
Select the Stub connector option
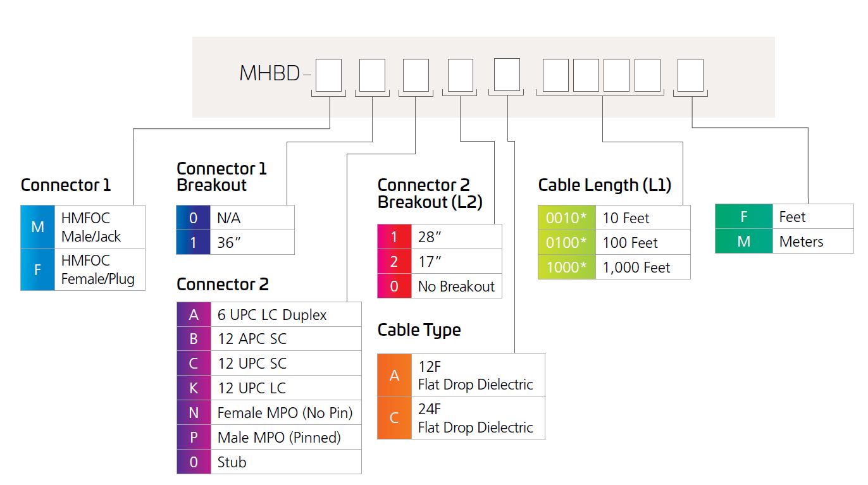click(269, 462)
